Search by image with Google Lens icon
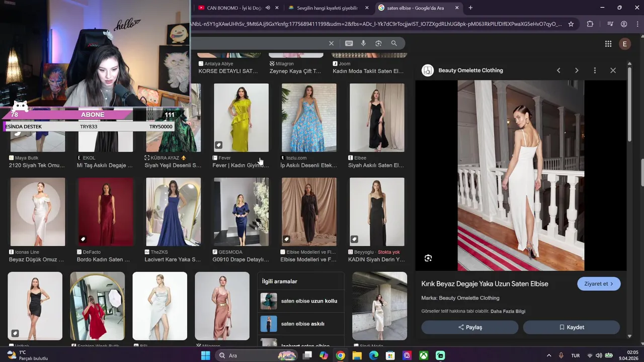This screenshot has height=362, width=644. click(x=378, y=43)
